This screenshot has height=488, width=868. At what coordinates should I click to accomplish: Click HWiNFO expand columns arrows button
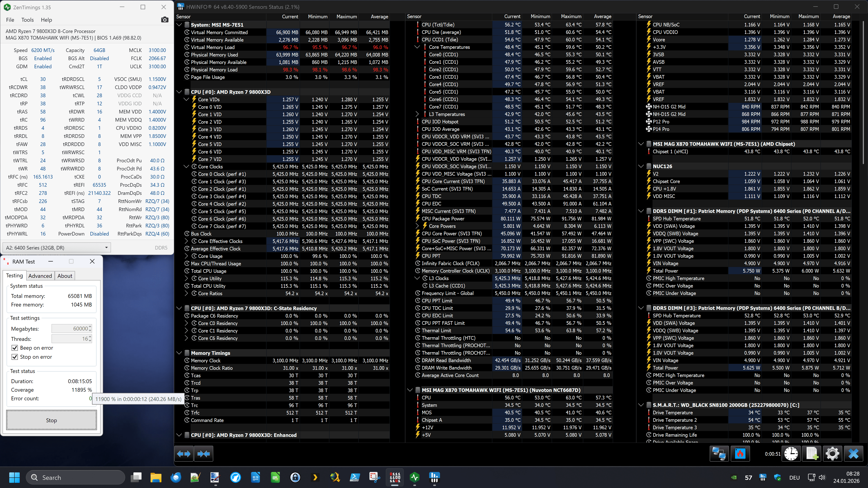point(184,454)
